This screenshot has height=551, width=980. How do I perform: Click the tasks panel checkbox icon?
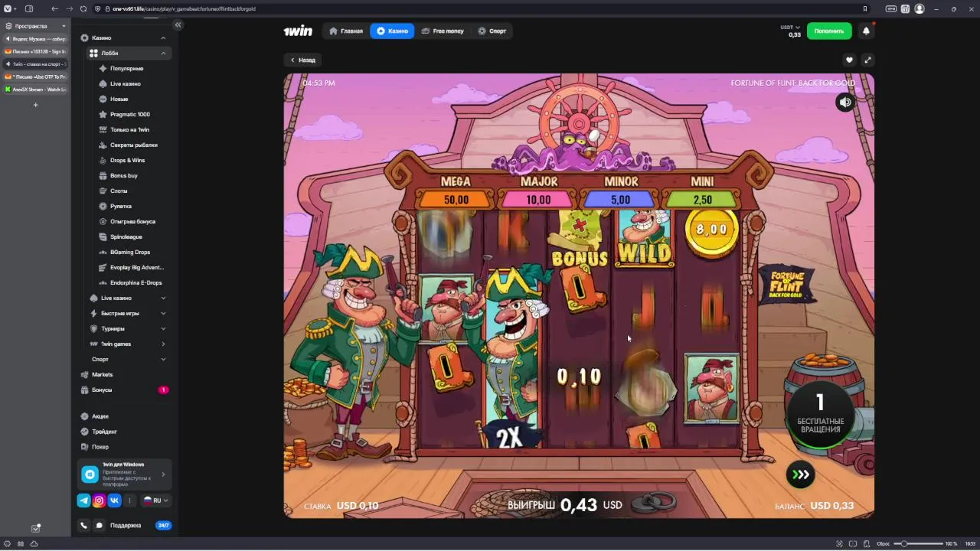36,528
